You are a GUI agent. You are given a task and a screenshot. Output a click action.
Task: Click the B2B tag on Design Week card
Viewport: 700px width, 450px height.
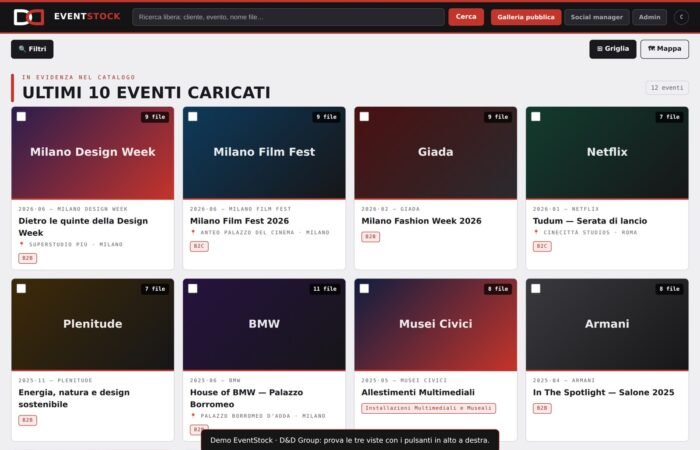point(28,258)
